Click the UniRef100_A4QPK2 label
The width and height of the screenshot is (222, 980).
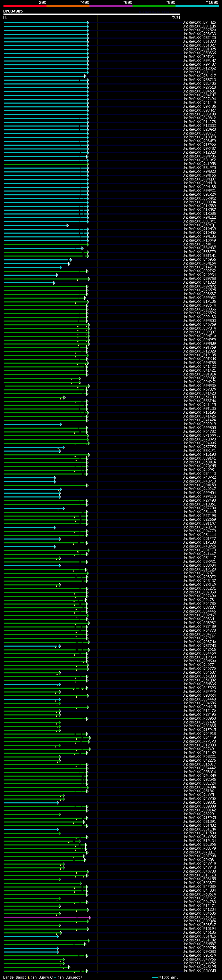(x=199, y=477)
